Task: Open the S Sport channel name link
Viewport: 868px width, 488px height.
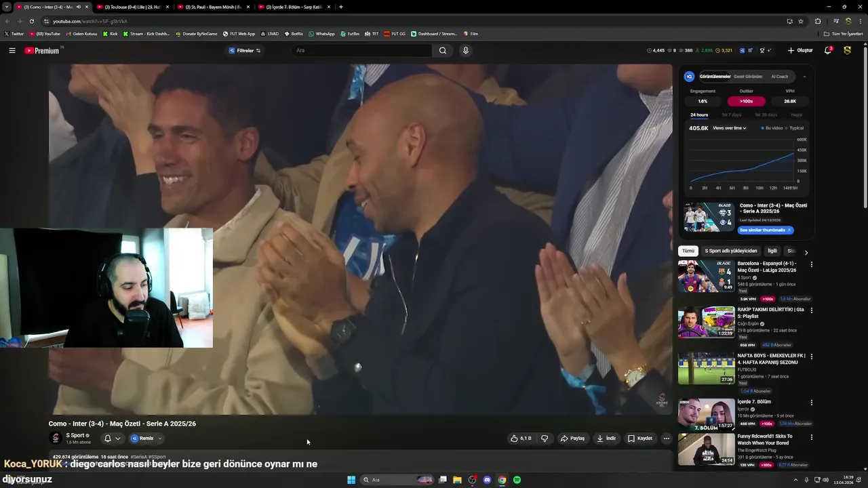Action: [x=75, y=435]
